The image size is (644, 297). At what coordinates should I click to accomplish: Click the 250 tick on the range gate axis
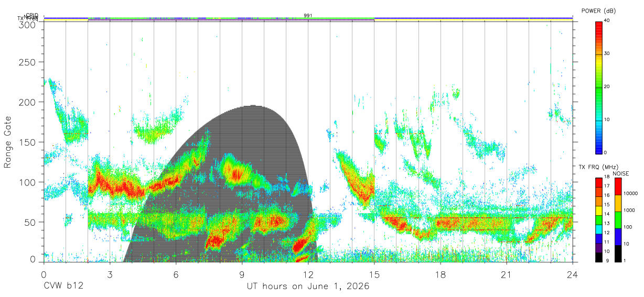pyautogui.click(x=27, y=62)
